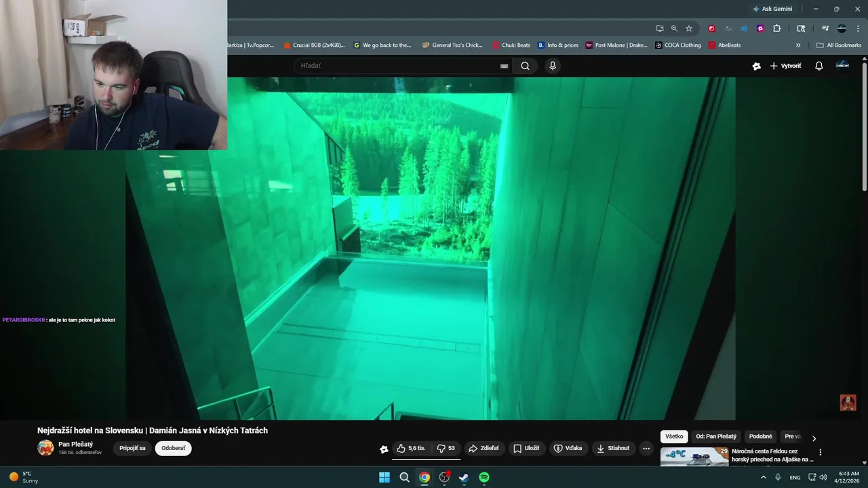The image size is (868, 488).
Task: Subscribe with Odoberať button
Action: pos(173,448)
